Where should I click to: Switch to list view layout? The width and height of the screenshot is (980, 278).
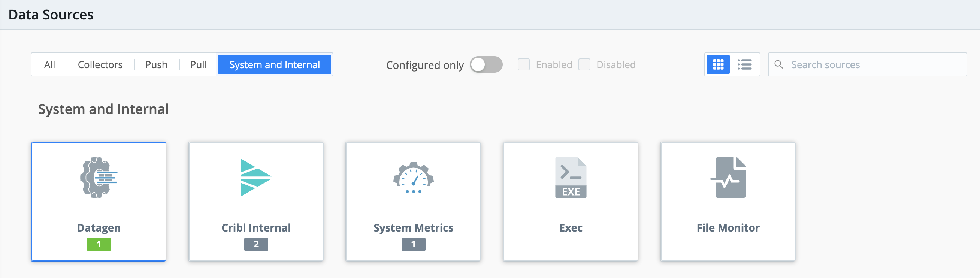[745, 64]
